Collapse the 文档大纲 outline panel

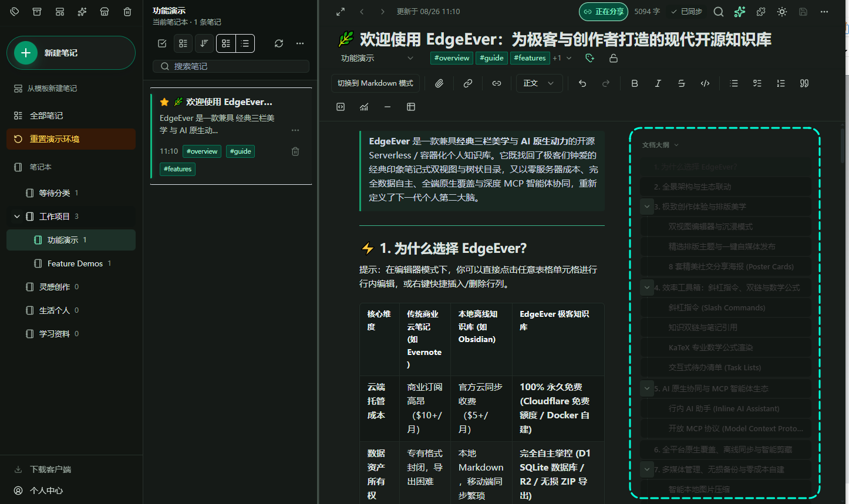pos(661,145)
